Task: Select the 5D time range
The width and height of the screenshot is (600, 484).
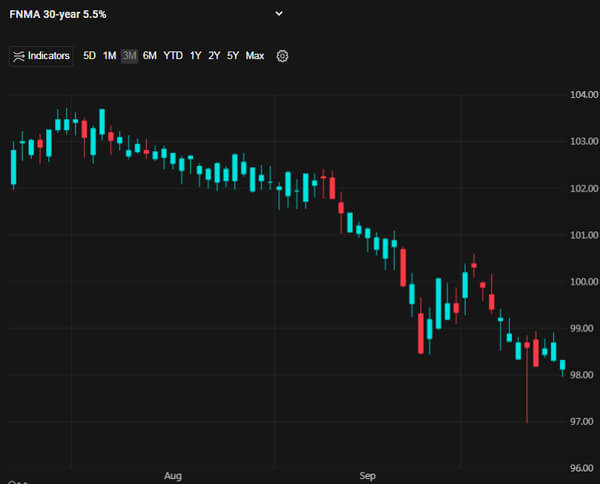Action: (89, 56)
